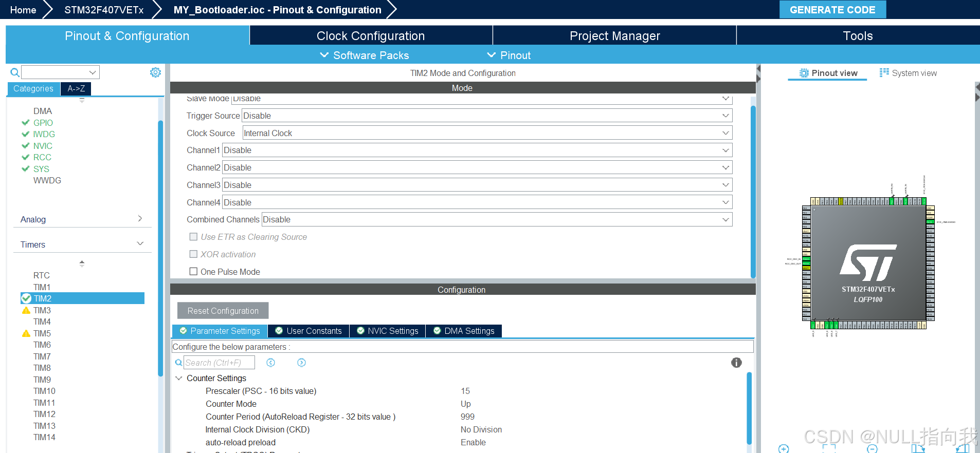Screen dimensions: 980x453
Task: Open the Combined Channels dropdown
Action: (497, 219)
